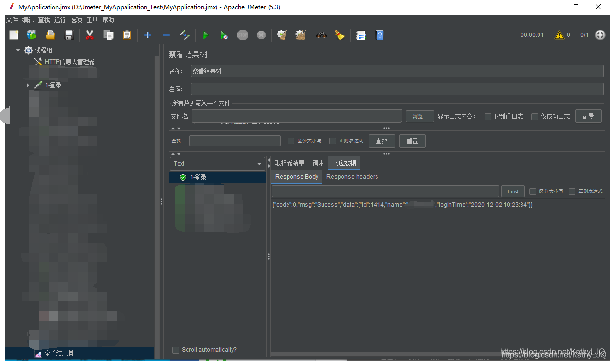611x364 pixels.
Task: Click the green shield icon for the 1-登录 result
Action: pos(183,177)
